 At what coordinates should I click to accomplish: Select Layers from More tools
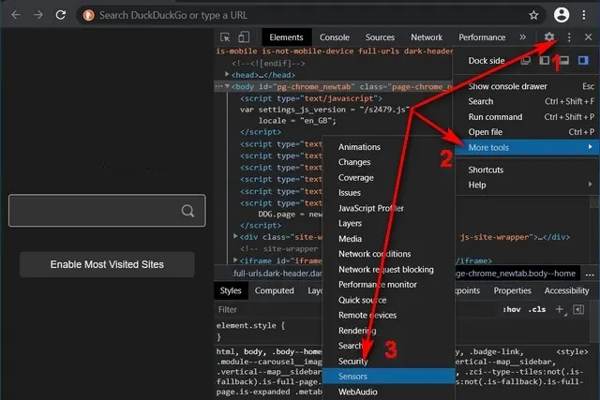[x=389, y=223]
